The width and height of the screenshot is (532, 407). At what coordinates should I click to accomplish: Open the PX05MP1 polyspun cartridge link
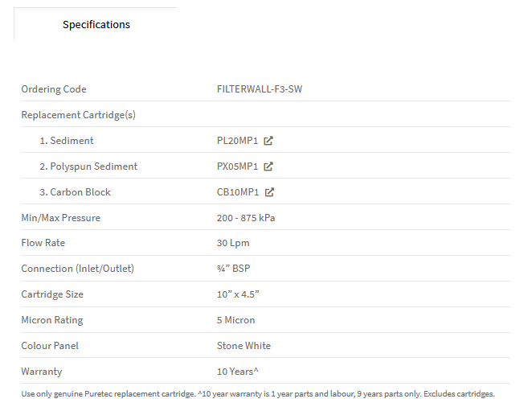click(238, 166)
